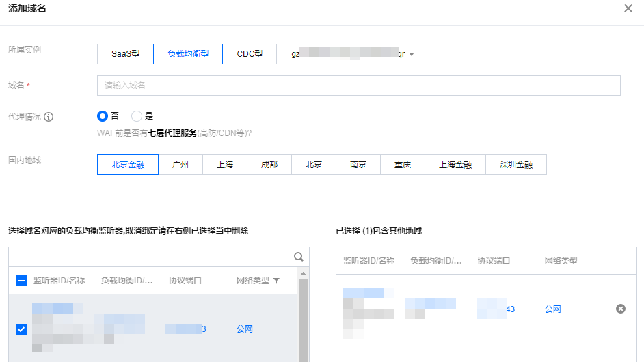Select 否 radio for proxy status
Image resolution: width=644 pixels, height=362 pixels.
103,116
